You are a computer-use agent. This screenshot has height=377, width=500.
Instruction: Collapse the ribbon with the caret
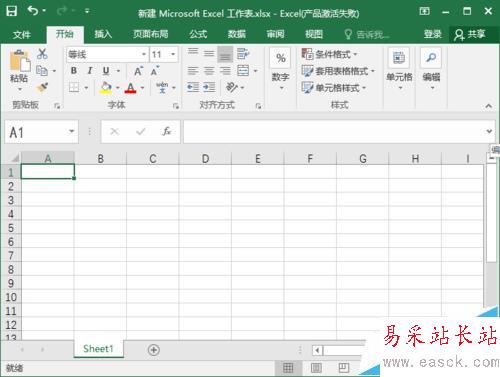488,106
